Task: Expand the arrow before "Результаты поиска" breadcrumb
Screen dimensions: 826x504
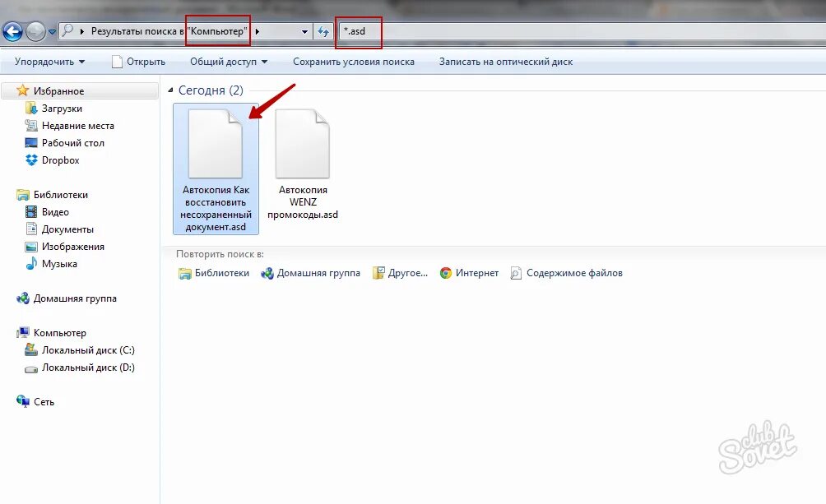Action: (x=82, y=31)
